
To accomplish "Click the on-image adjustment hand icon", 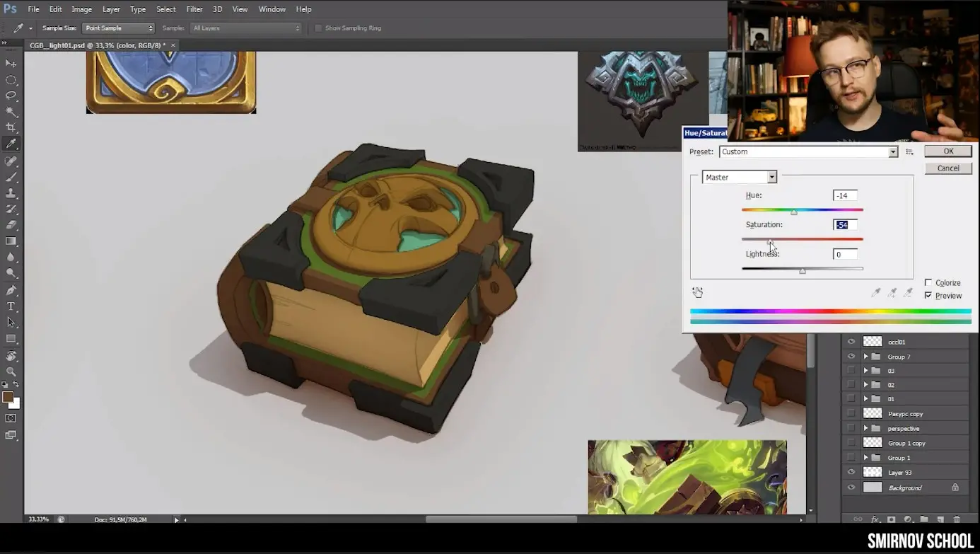I will 698,292.
